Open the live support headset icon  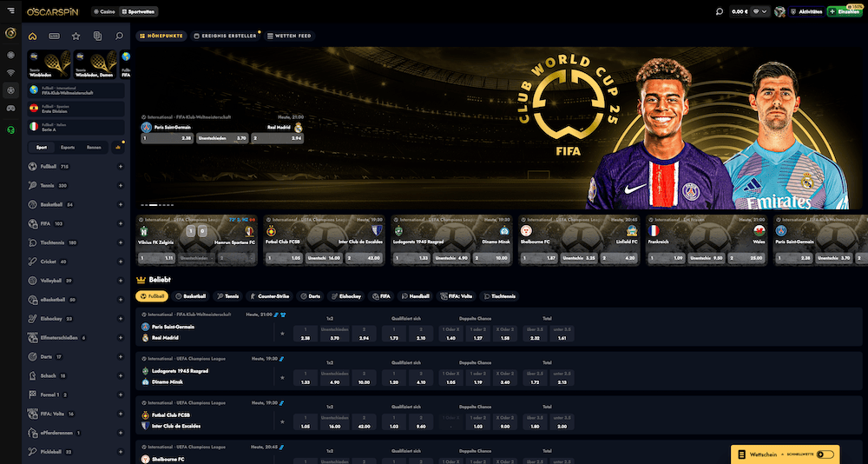[x=10, y=129]
